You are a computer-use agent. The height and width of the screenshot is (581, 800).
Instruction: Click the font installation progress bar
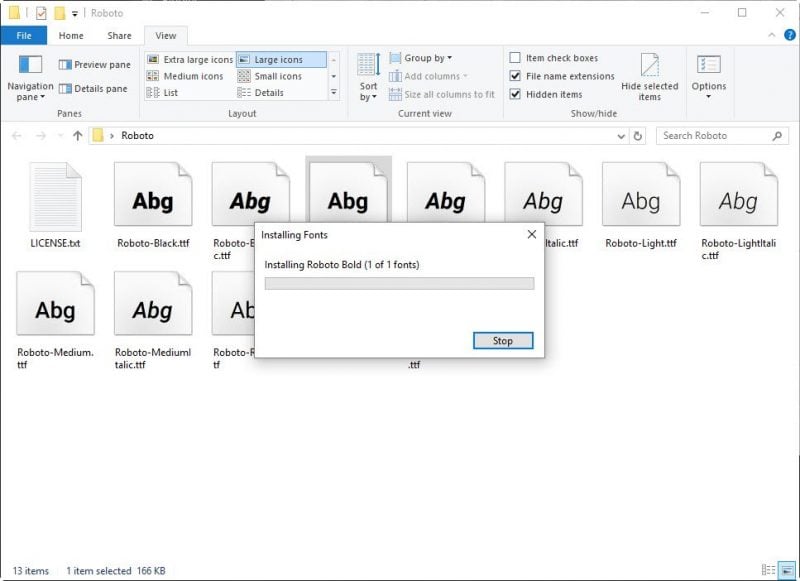click(399, 284)
